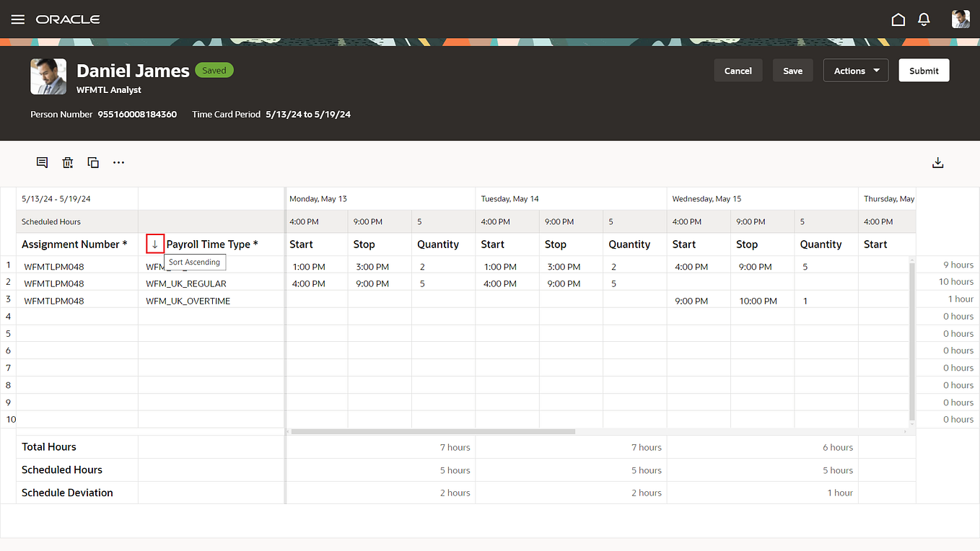
Task: Go to the home page
Action: [x=898, y=19]
